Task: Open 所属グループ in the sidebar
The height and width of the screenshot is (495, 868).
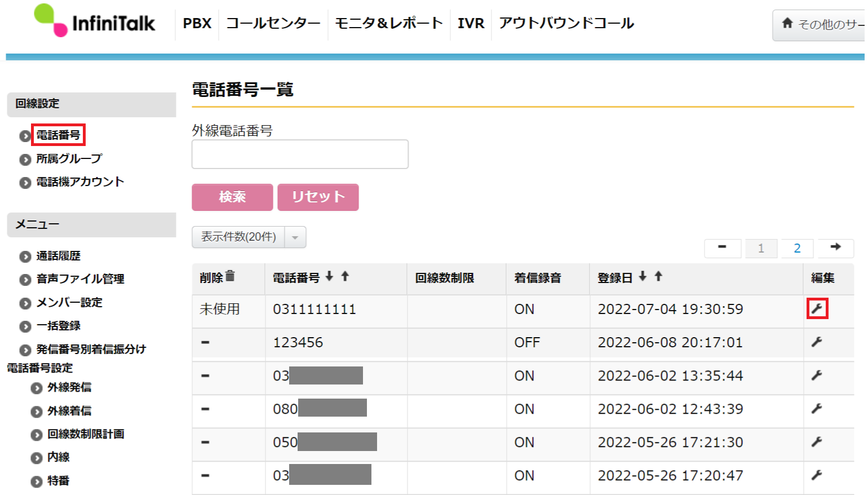Action: coord(69,158)
